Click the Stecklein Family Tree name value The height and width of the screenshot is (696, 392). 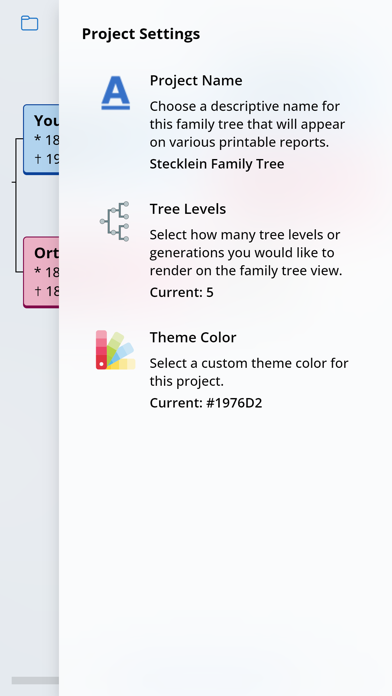tap(217, 164)
